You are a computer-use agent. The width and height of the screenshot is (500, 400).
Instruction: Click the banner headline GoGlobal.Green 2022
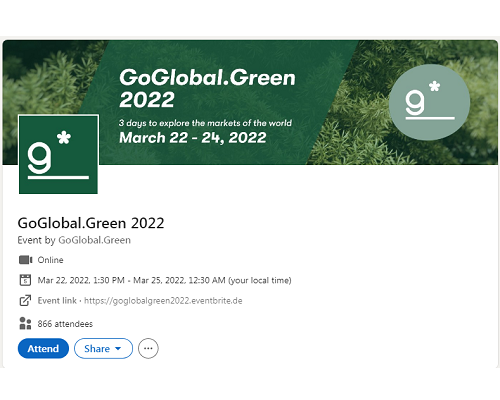pyautogui.click(x=207, y=88)
